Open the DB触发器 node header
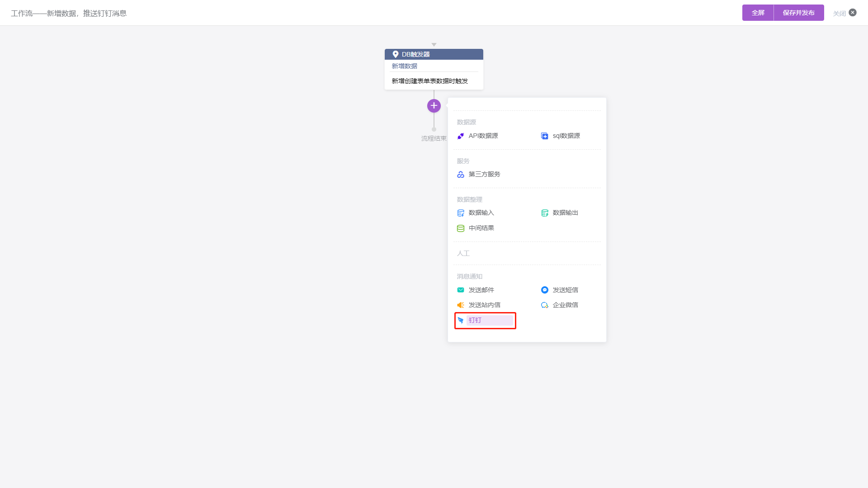The image size is (868, 488). point(434,54)
